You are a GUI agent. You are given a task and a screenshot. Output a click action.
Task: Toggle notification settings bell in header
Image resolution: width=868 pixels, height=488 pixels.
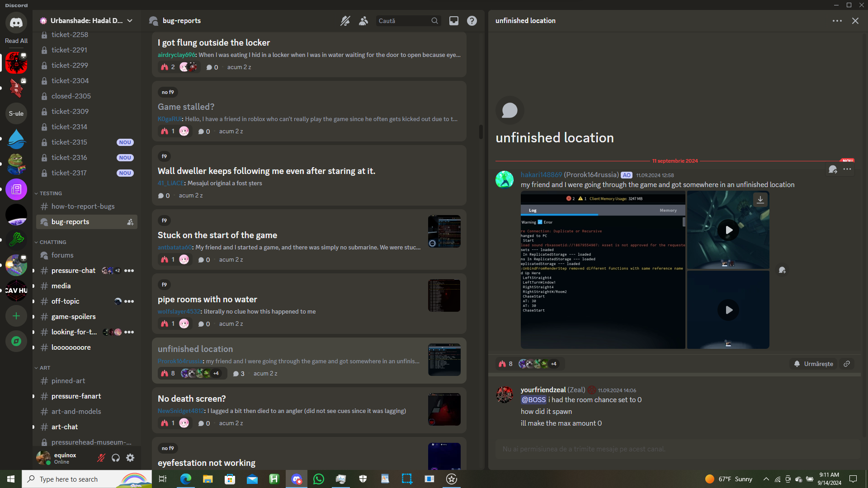[345, 21]
